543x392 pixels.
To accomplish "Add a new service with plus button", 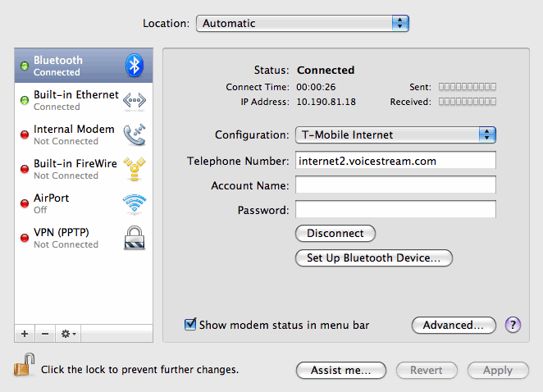I will [x=25, y=334].
